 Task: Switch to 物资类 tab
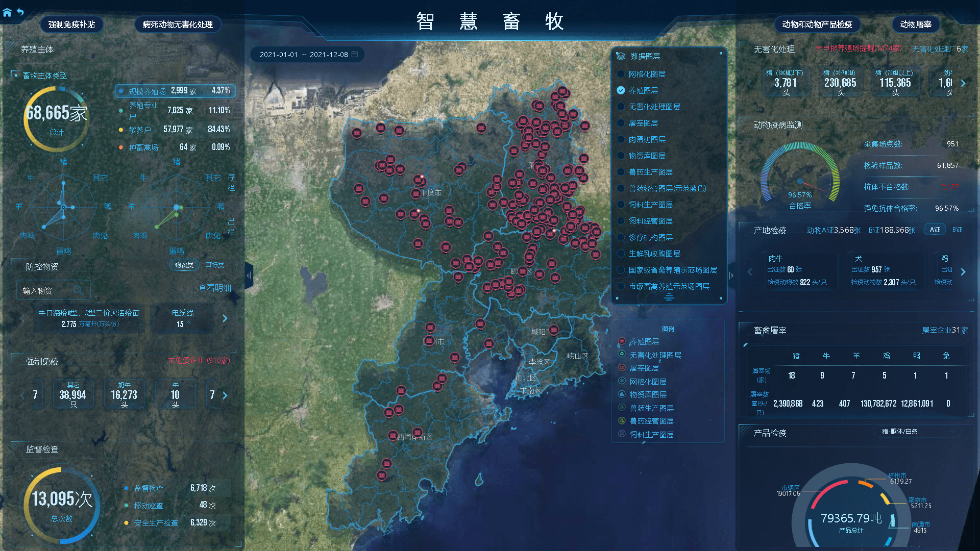coord(184,265)
